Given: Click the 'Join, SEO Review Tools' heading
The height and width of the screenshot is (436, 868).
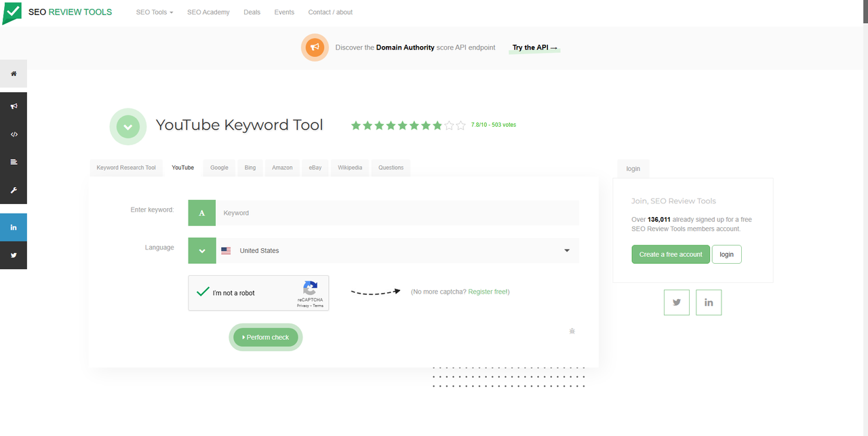Looking at the screenshot, I should (673, 201).
